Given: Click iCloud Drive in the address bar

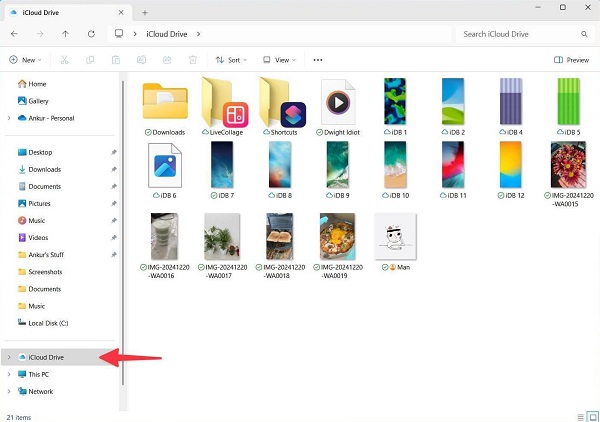Looking at the screenshot, I should point(167,34).
